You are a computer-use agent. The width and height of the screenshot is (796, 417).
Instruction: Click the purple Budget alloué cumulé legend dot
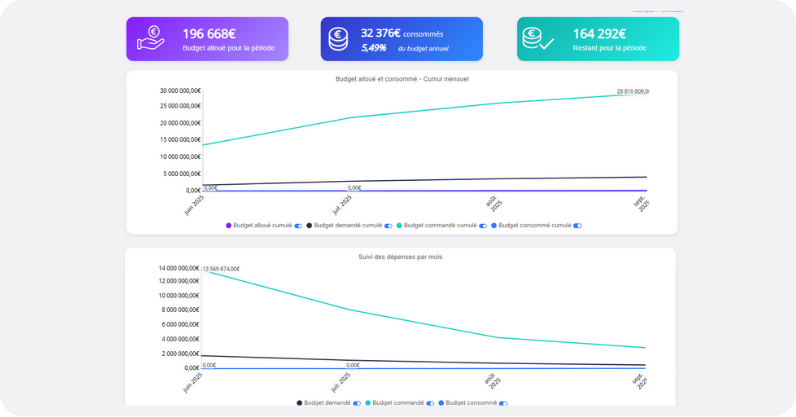click(x=229, y=226)
